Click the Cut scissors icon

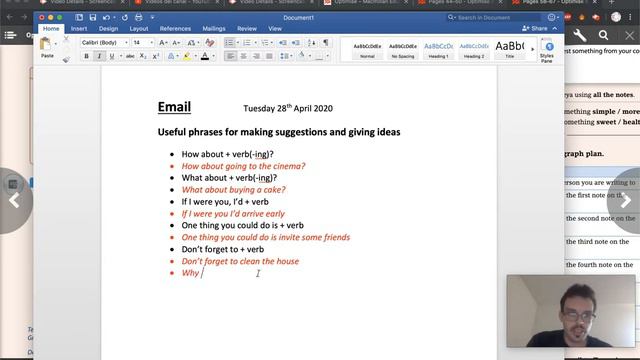[x=66, y=39]
